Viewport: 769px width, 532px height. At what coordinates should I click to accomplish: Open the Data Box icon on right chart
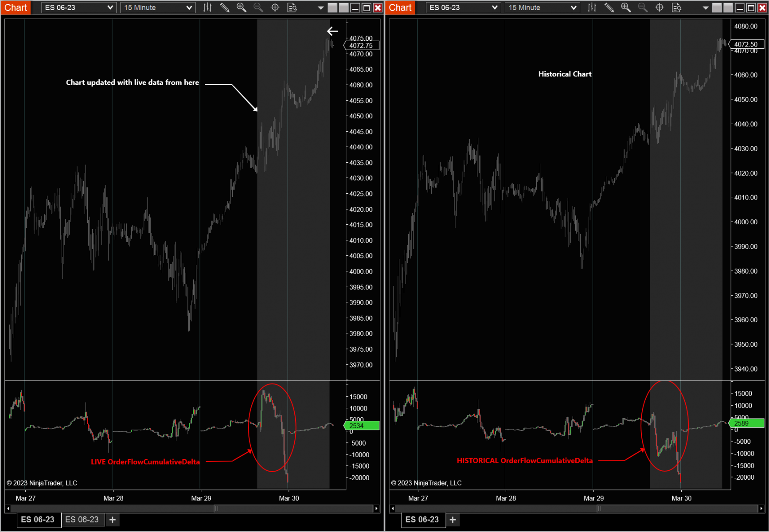pos(676,7)
